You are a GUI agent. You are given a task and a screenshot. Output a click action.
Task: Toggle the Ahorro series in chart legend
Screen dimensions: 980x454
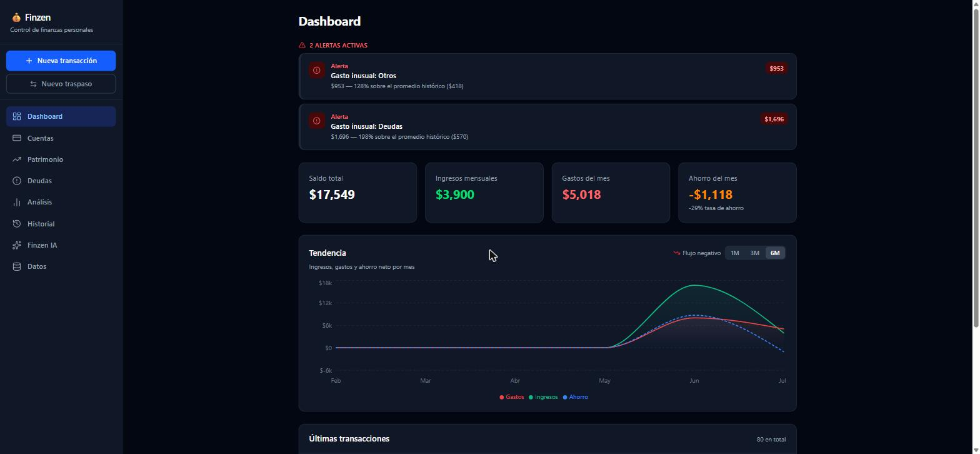tap(576, 397)
